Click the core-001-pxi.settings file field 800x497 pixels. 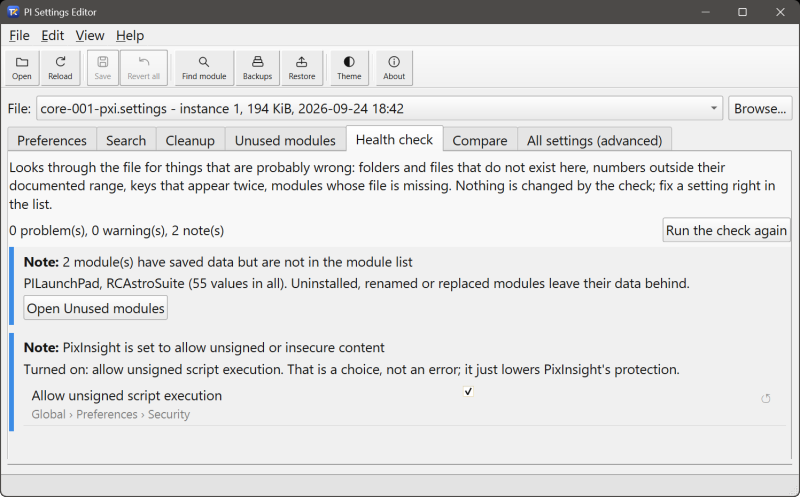[x=379, y=108]
